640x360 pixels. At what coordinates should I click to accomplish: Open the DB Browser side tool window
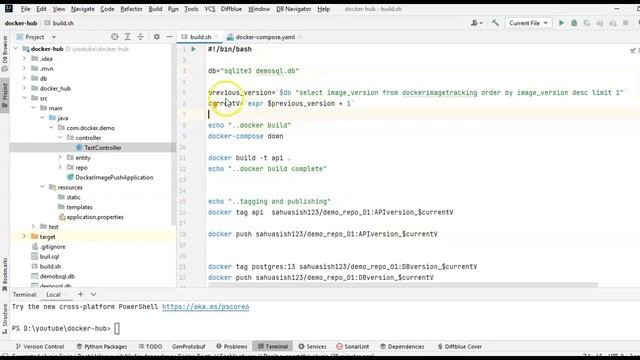pyautogui.click(x=4, y=53)
